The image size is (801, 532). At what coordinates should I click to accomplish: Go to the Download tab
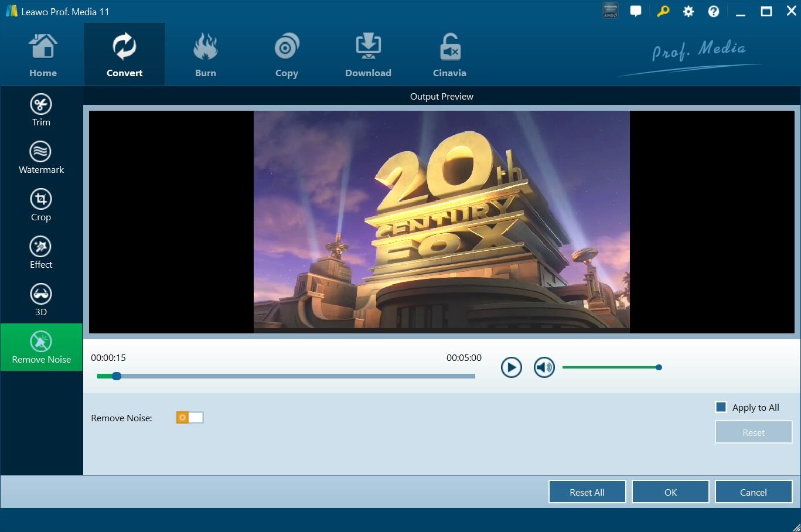pos(368,55)
